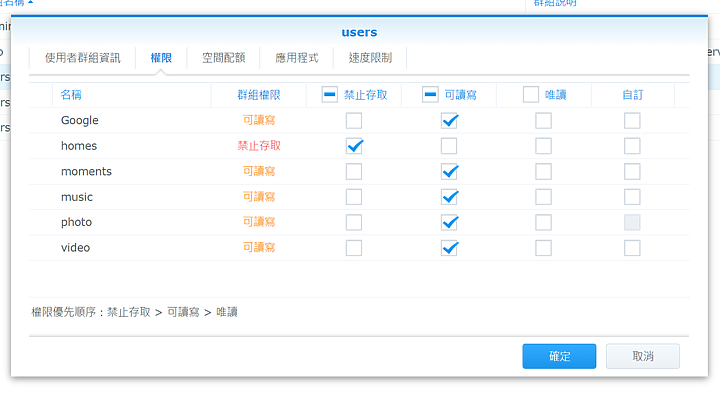Select the photo shared folder name

click(x=76, y=222)
